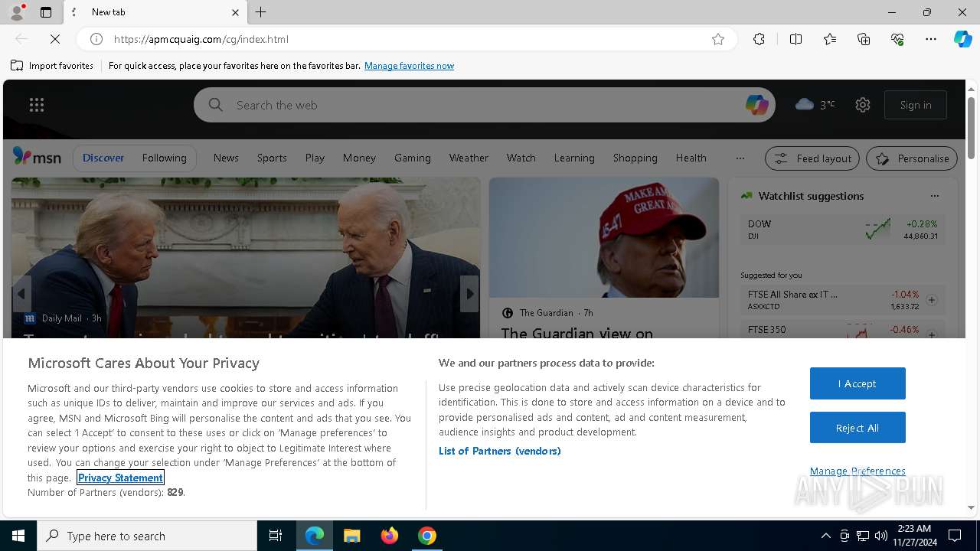Show previous carousel story
Screen dimensions: 980x551
point(21,294)
